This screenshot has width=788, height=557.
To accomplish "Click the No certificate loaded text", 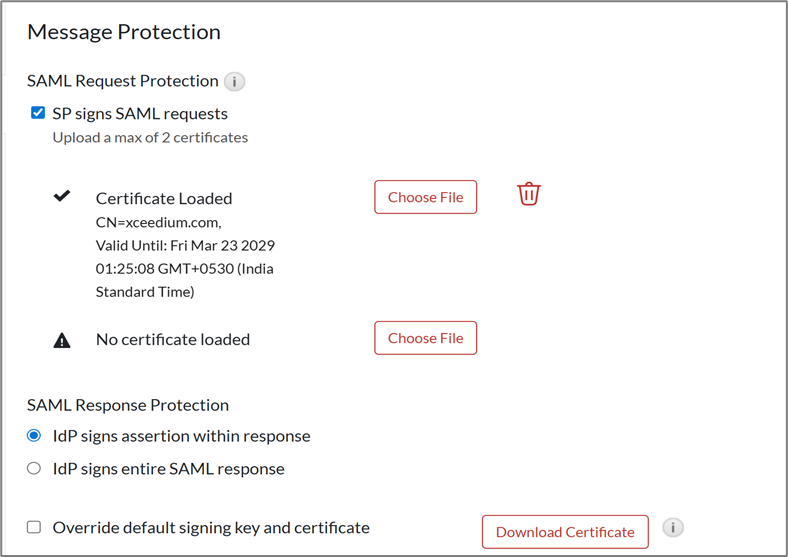I will coord(173,339).
